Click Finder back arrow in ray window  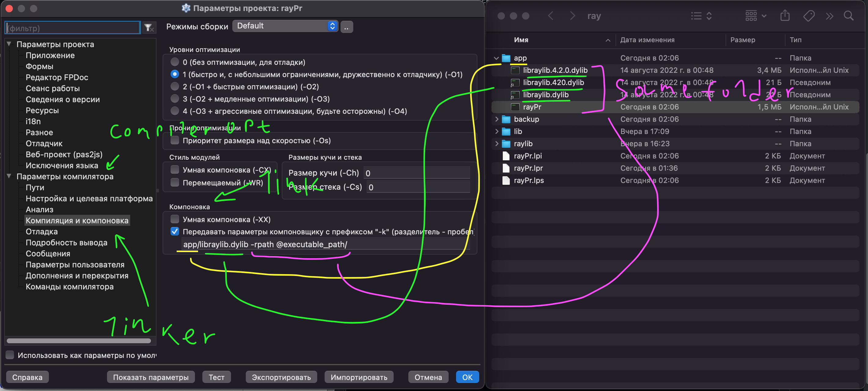(550, 16)
